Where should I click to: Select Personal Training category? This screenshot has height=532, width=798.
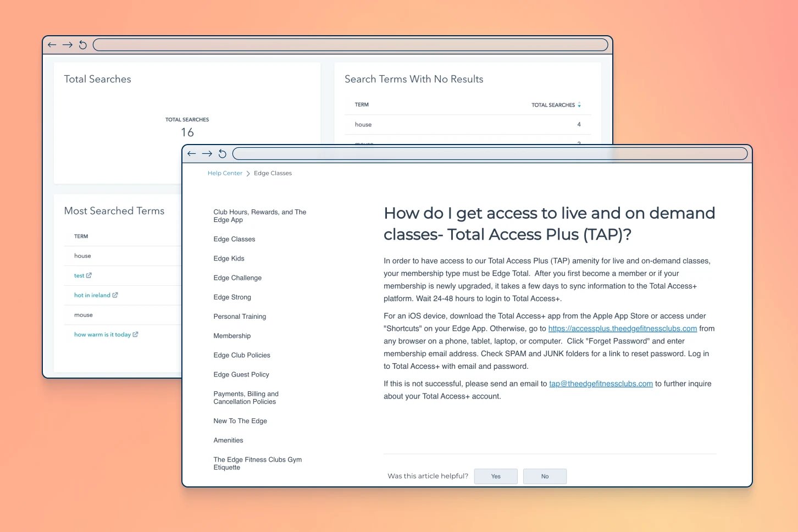point(240,317)
